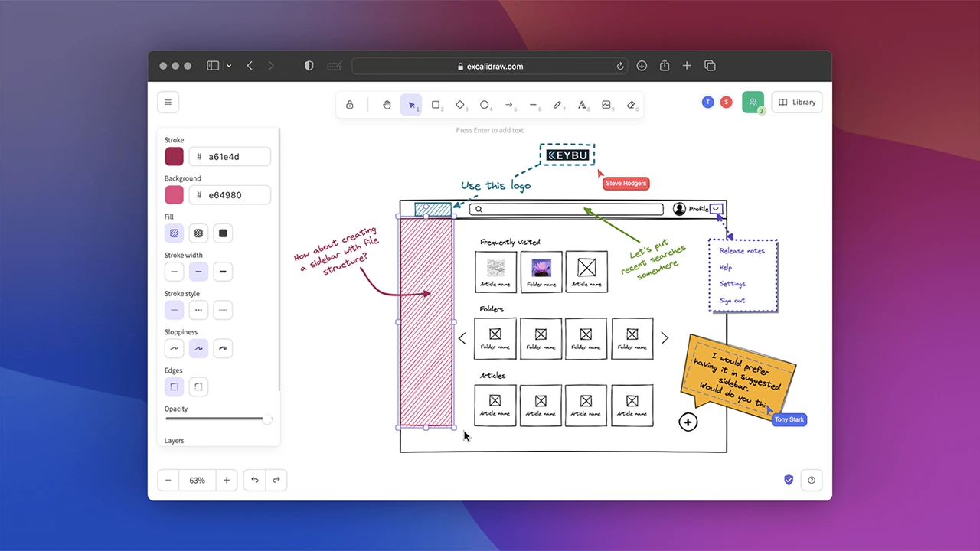Image resolution: width=980 pixels, height=551 pixels.
Task: Choose the Insert Image tool
Action: (606, 105)
